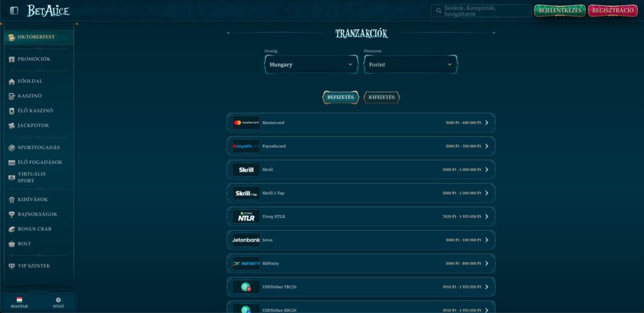Change language via Magyar flag selector
The width and height of the screenshot is (644, 313).
19,302
